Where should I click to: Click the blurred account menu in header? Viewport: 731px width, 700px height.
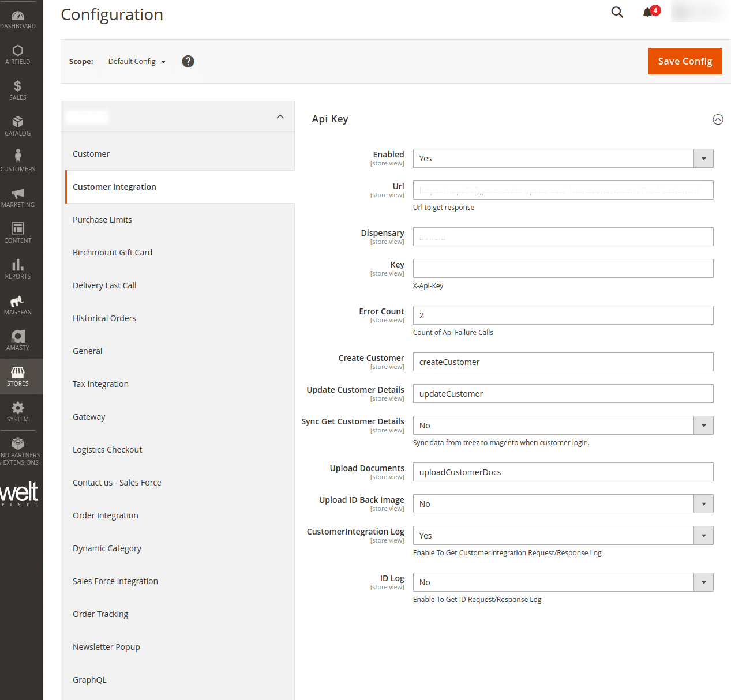click(x=700, y=12)
